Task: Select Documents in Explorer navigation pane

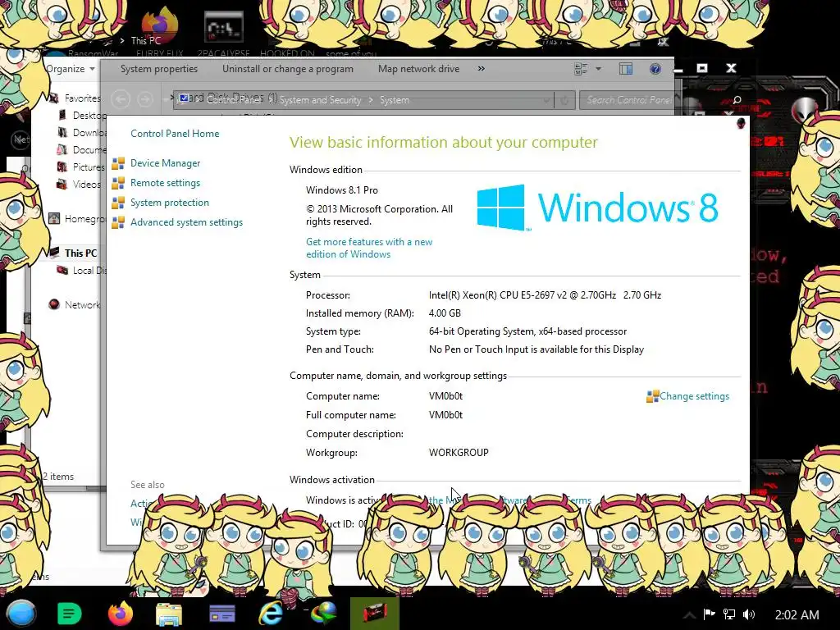Action: 89,149
